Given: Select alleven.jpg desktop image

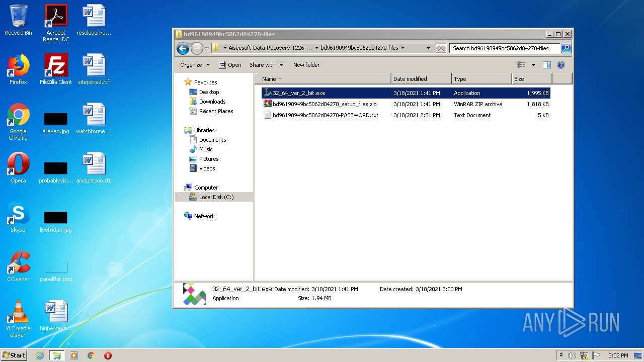Looking at the screenshot, I should click(x=56, y=122).
